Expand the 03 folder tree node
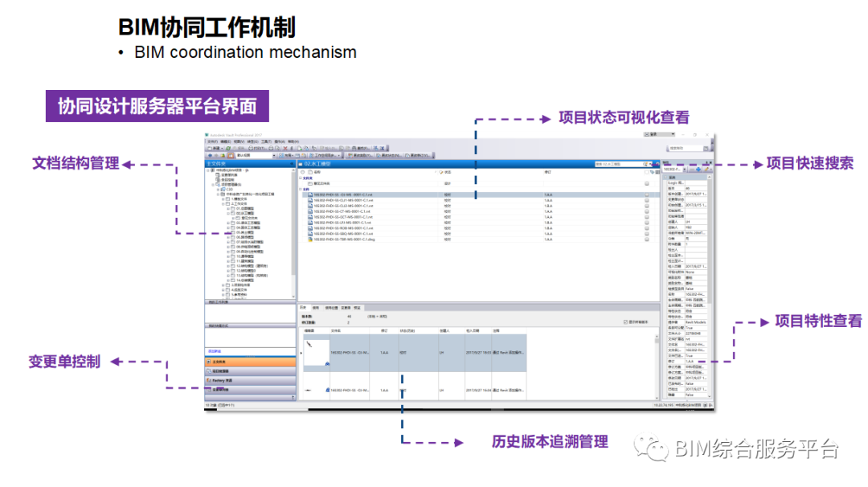868x487 pixels. click(228, 223)
